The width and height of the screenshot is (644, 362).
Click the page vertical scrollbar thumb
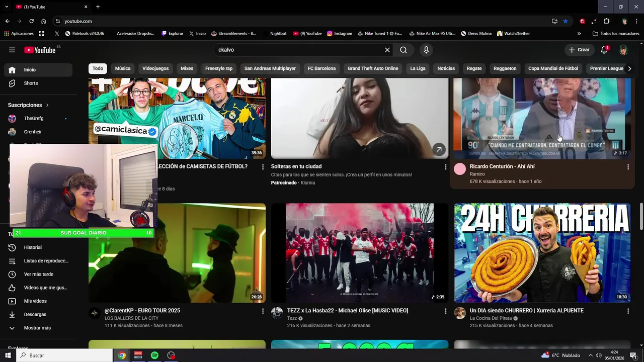641,216
